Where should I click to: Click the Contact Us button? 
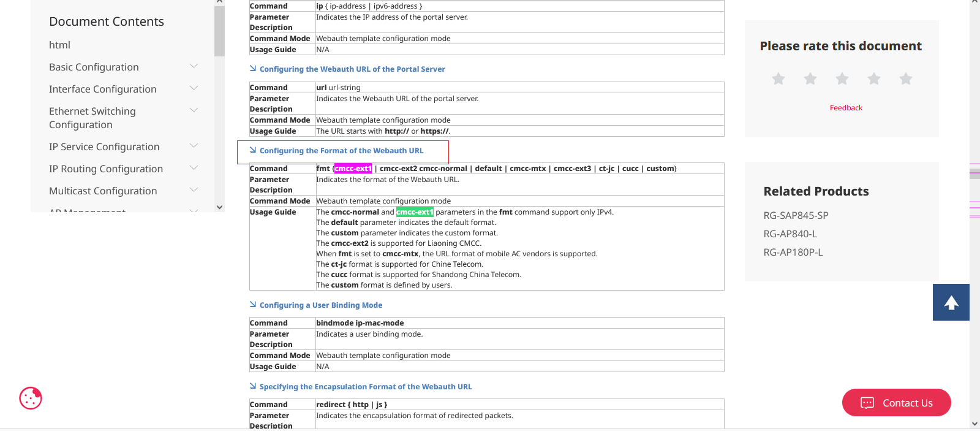897,403
